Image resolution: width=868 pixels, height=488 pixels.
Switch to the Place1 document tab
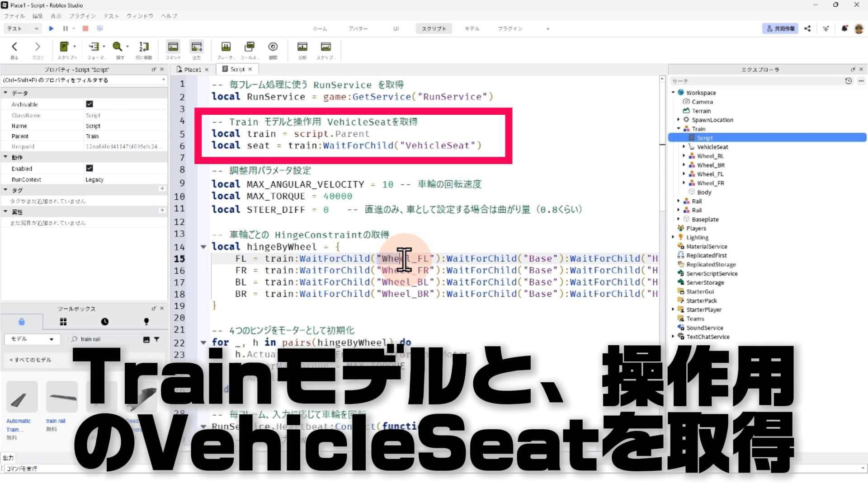point(192,69)
